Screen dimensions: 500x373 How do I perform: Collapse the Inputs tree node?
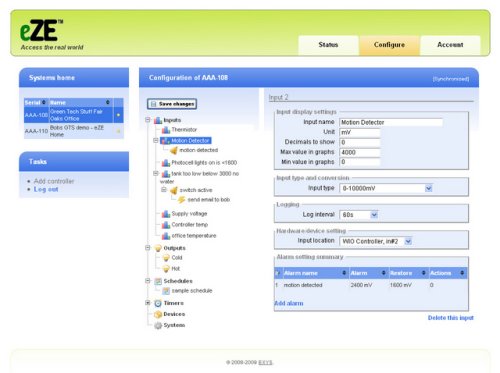148,120
